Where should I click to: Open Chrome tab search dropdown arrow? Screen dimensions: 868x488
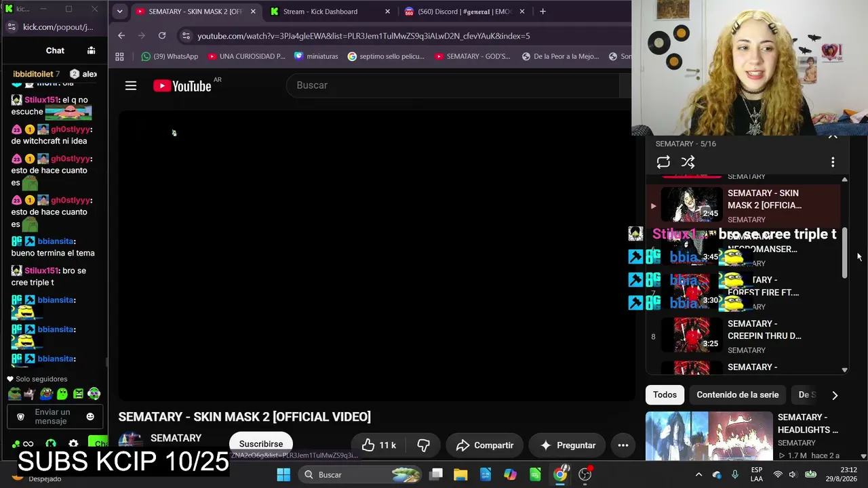119,12
